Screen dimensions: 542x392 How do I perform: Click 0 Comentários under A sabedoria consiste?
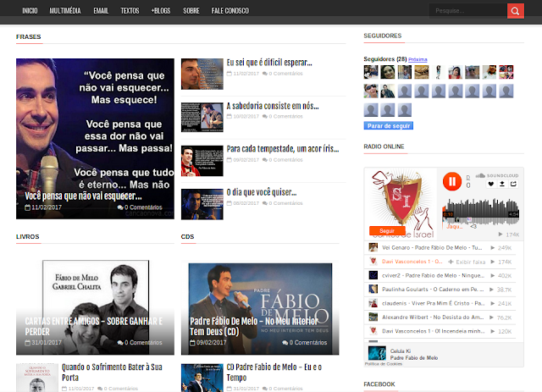click(282, 117)
